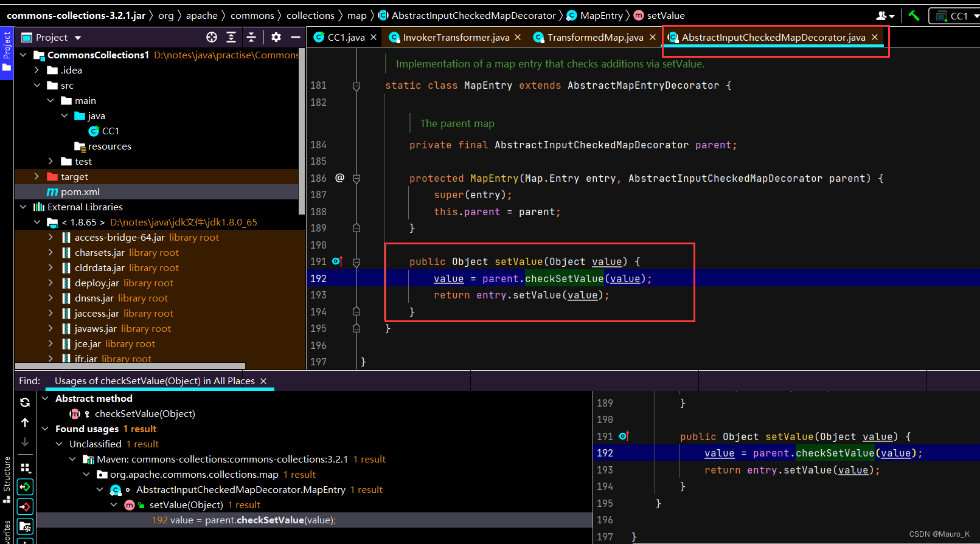980x544 pixels.
Task: Go to next occurrence arrow
Action: coord(25,442)
